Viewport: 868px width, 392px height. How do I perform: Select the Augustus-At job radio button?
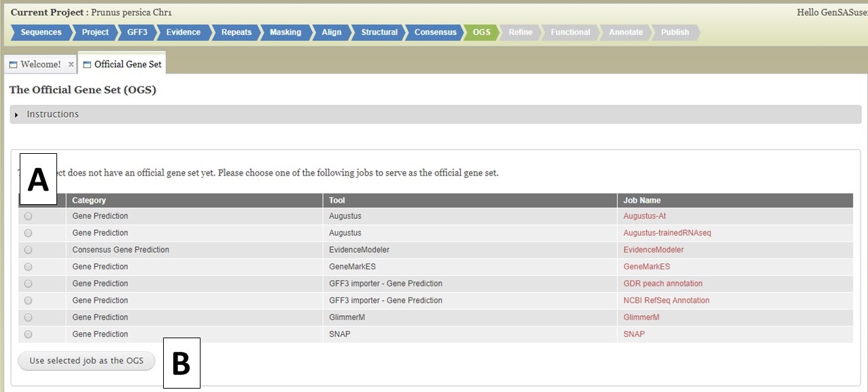[x=28, y=216]
